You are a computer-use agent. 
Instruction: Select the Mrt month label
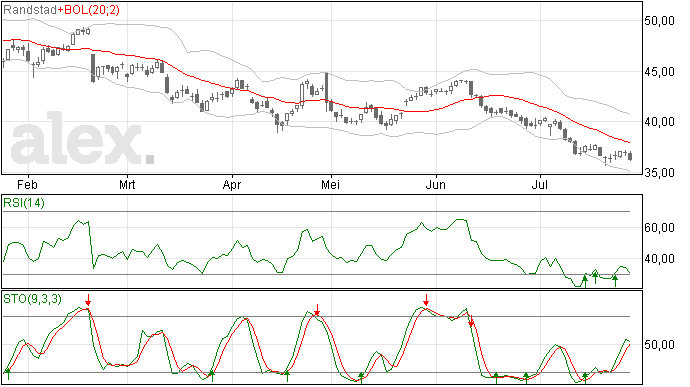(127, 184)
